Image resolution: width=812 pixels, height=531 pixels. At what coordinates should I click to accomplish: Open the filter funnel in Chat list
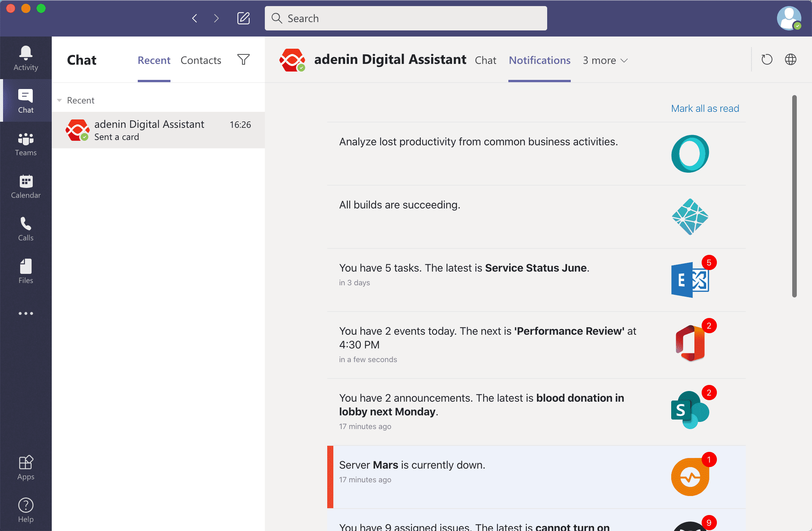[x=244, y=59]
